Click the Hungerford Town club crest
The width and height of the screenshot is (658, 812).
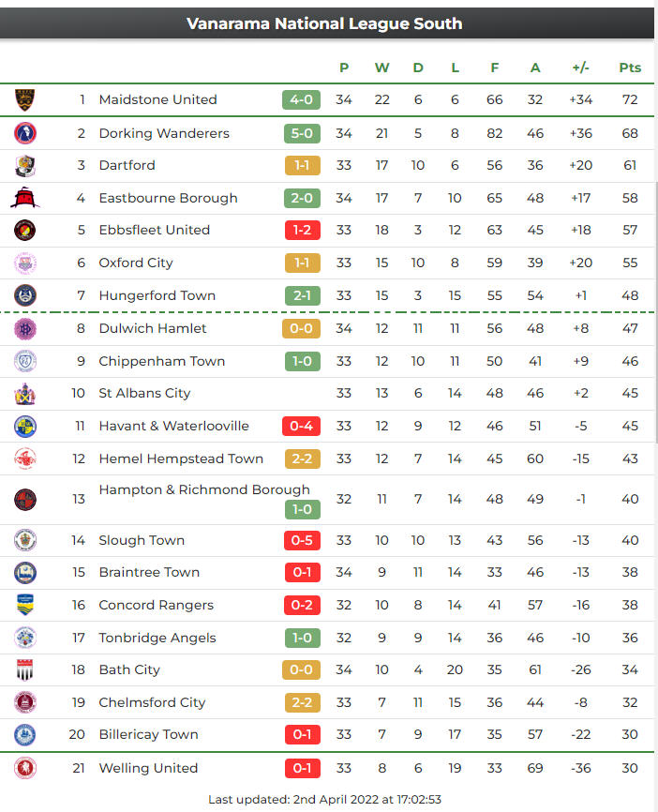[25, 295]
